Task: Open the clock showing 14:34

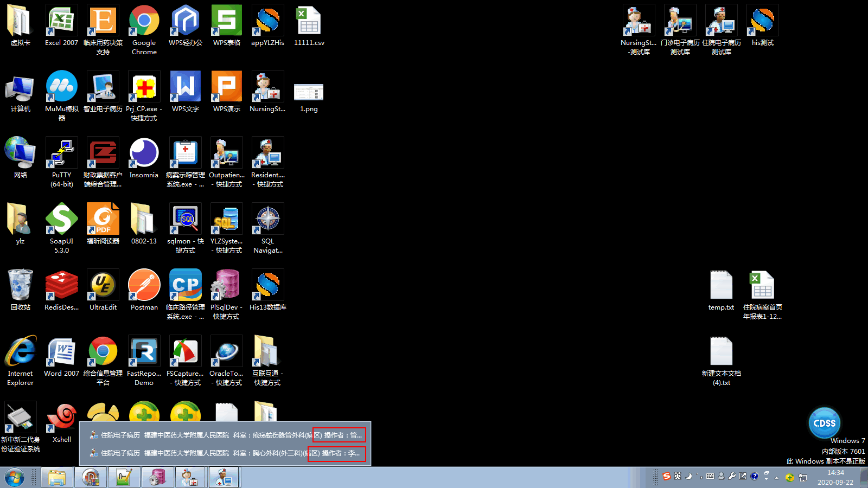Action: pyautogui.click(x=835, y=478)
